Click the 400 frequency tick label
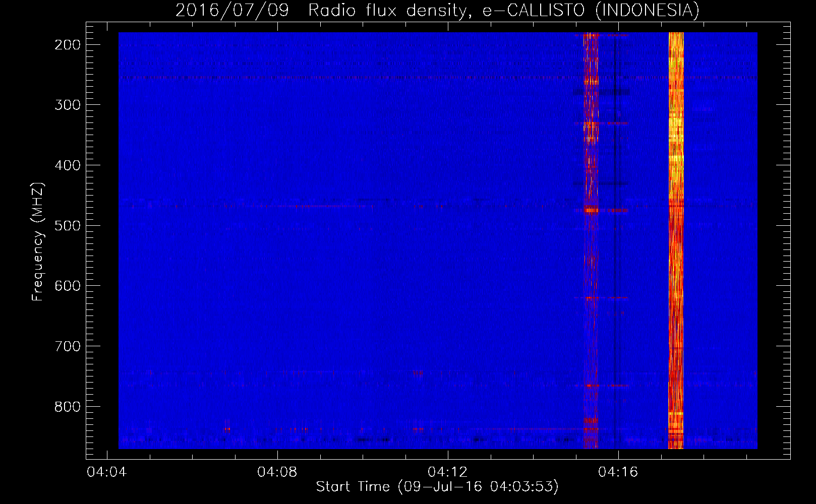 68,165
